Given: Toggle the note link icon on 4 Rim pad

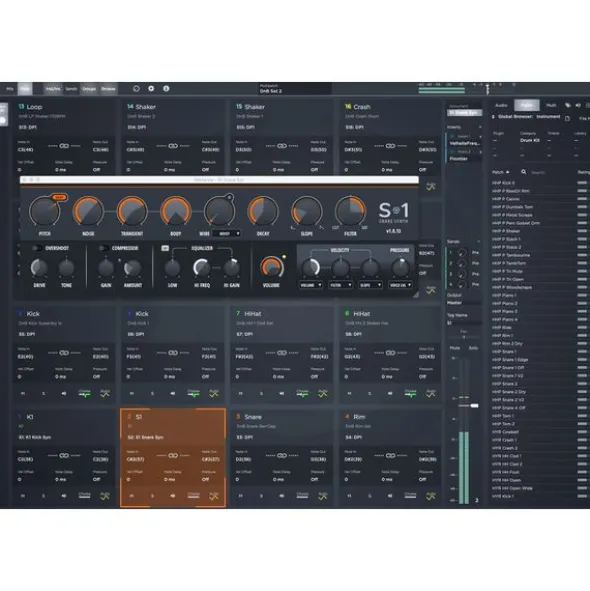Looking at the screenshot, I should point(391,456).
